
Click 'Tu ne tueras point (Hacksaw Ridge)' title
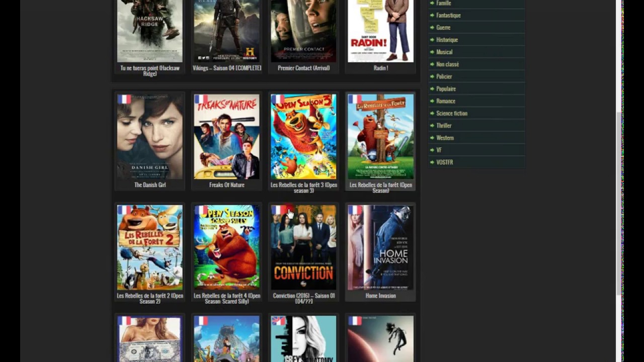(150, 71)
